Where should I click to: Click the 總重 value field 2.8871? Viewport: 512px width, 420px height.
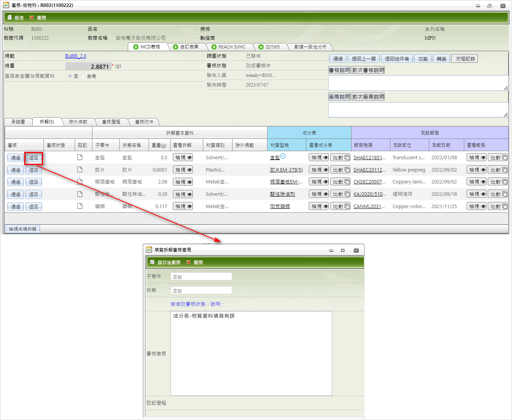88,67
